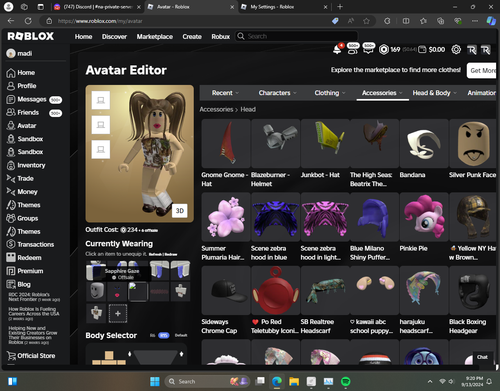Switch body type to R6
This screenshot has height=391, width=500.
point(152,335)
